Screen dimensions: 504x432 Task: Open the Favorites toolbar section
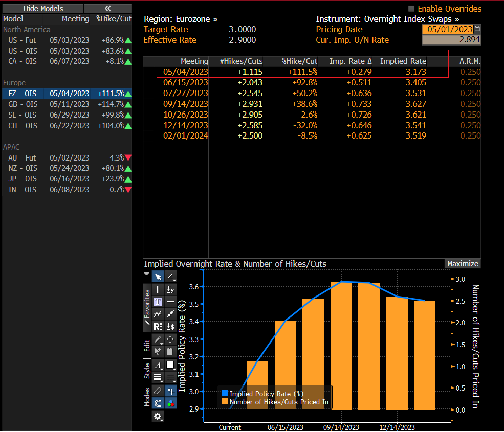(x=147, y=308)
